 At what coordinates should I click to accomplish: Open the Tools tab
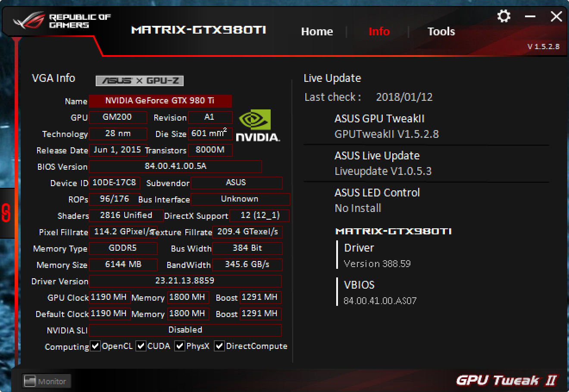(441, 31)
